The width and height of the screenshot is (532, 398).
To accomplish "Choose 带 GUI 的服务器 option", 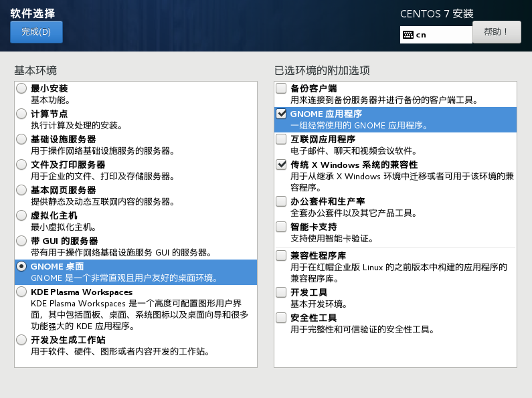I will click(21, 241).
